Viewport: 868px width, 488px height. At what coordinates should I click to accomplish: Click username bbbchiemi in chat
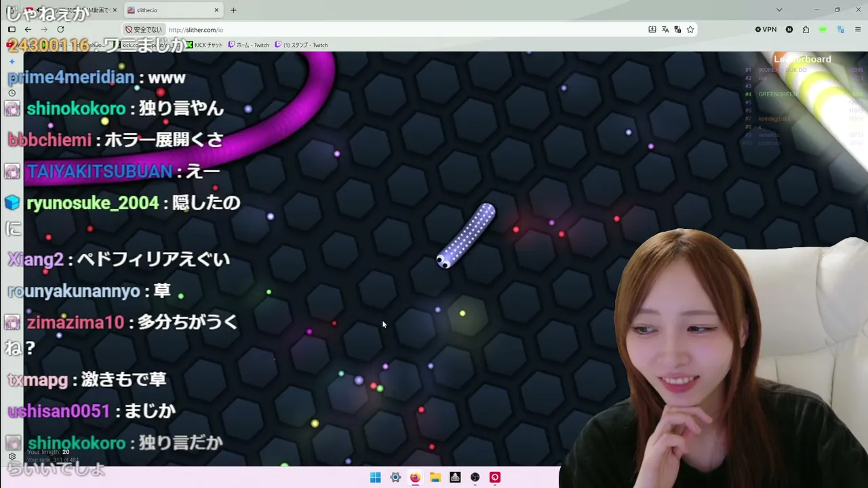tap(50, 140)
